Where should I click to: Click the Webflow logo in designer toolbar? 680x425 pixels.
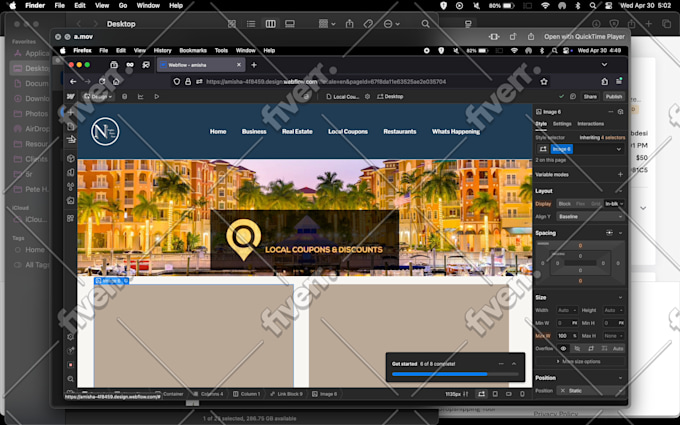pos(71,96)
